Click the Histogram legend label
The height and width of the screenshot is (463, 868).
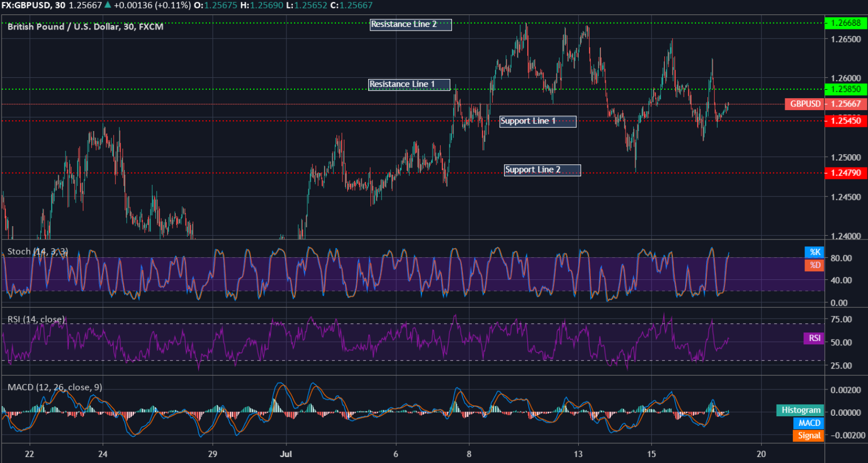(800, 410)
